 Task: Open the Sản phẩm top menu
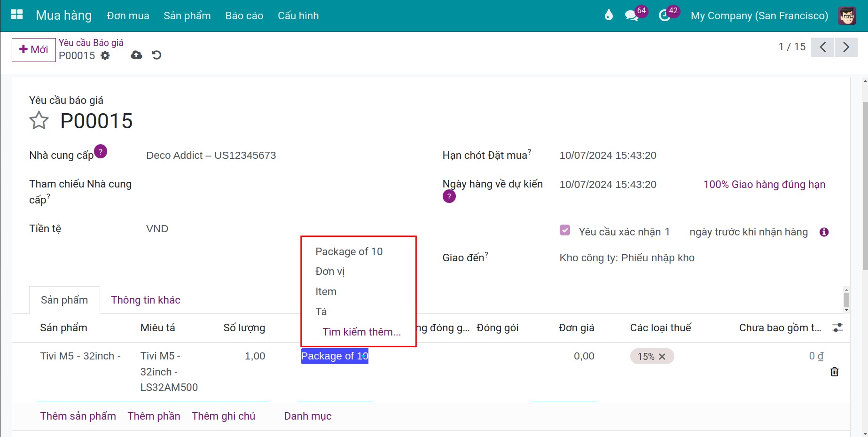187,16
